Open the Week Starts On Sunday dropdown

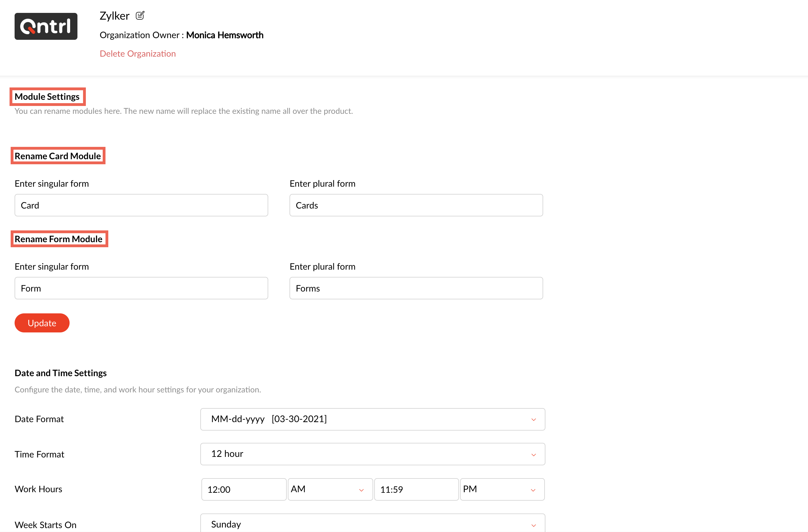coord(372,524)
